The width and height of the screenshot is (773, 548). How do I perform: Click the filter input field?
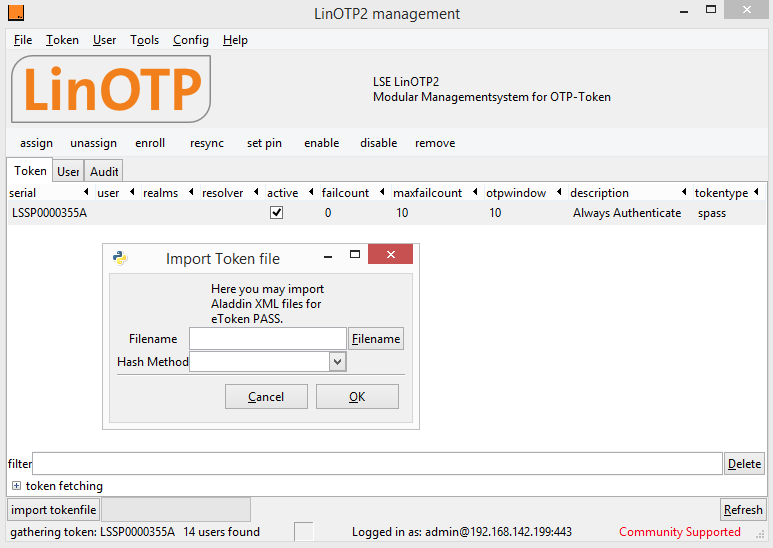(x=377, y=464)
